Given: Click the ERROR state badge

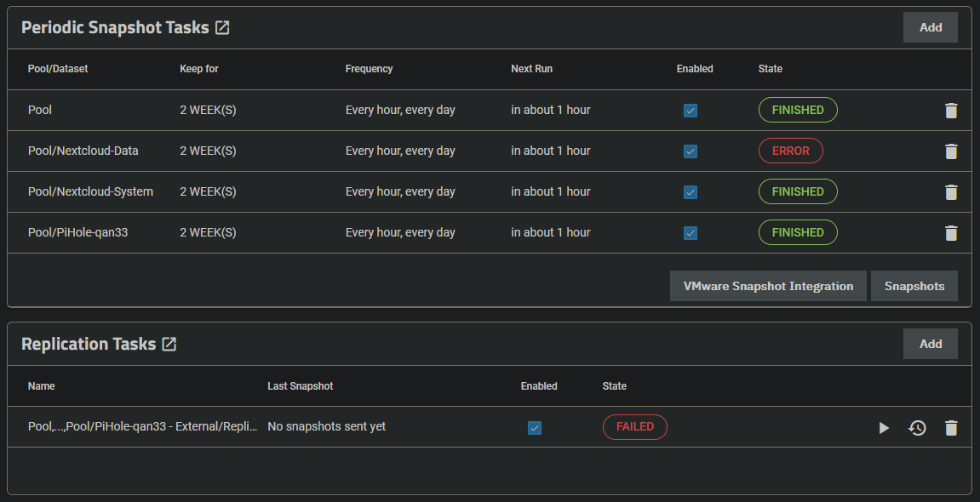Looking at the screenshot, I should click(x=790, y=151).
